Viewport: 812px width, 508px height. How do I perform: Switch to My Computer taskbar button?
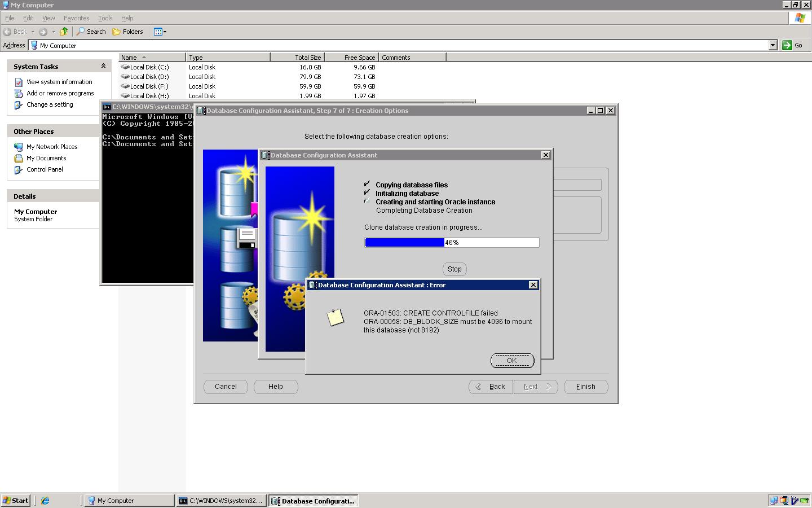coord(129,501)
